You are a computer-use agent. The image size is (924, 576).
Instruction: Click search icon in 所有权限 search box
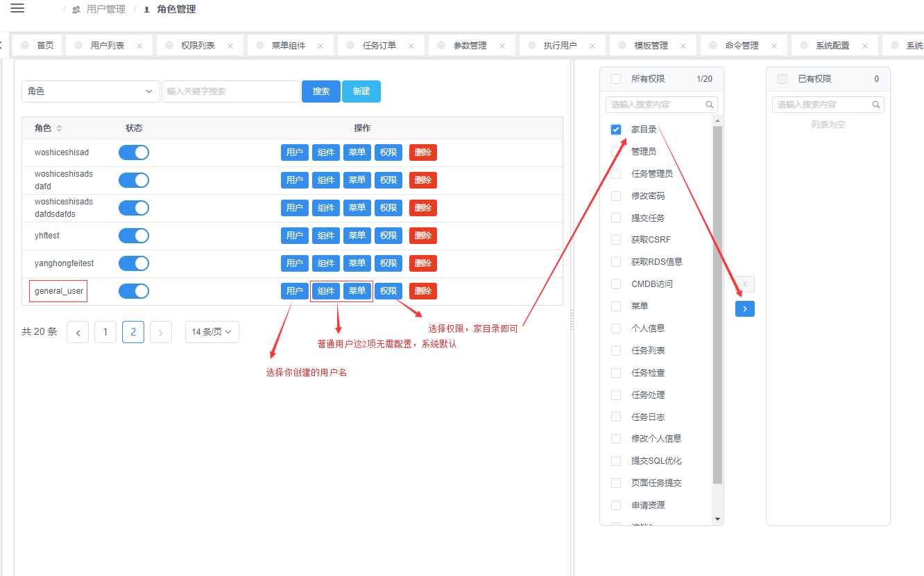tap(710, 105)
